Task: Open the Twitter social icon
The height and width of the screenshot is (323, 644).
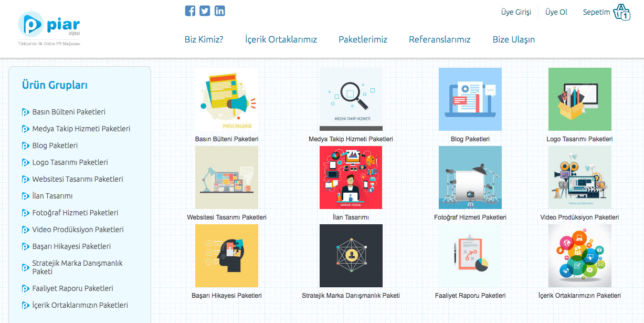Action: coord(205,11)
